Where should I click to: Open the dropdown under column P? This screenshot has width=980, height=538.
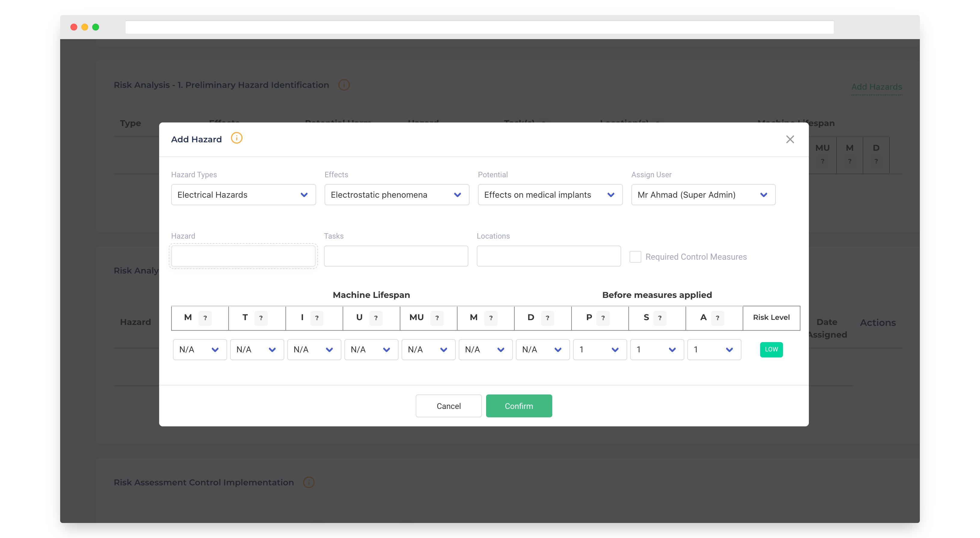(x=599, y=350)
